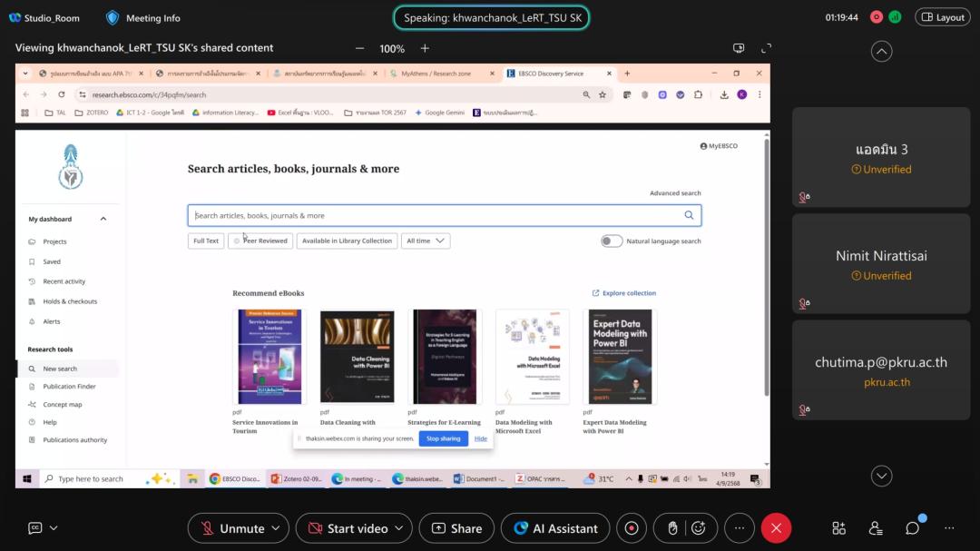Open the Apps icon in toolbar
Image resolution: width=980 pixels, height=551 pixels.
click(x=838, y=528)
